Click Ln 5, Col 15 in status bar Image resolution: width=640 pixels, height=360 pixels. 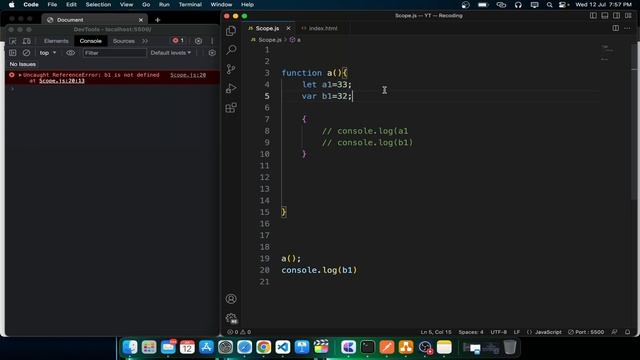[436, 332]
